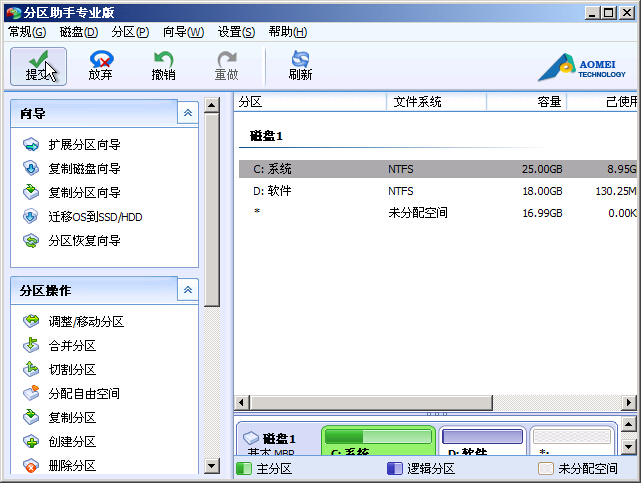
Task: Click the sidebar vertical scrollbar thumb
Action: [212, 210]
